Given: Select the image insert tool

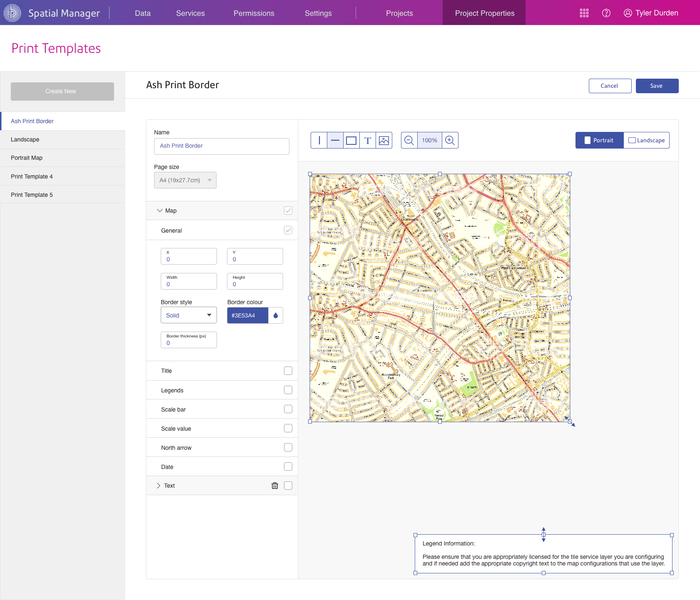Looking at the screenshot, I should pos(384,140).
